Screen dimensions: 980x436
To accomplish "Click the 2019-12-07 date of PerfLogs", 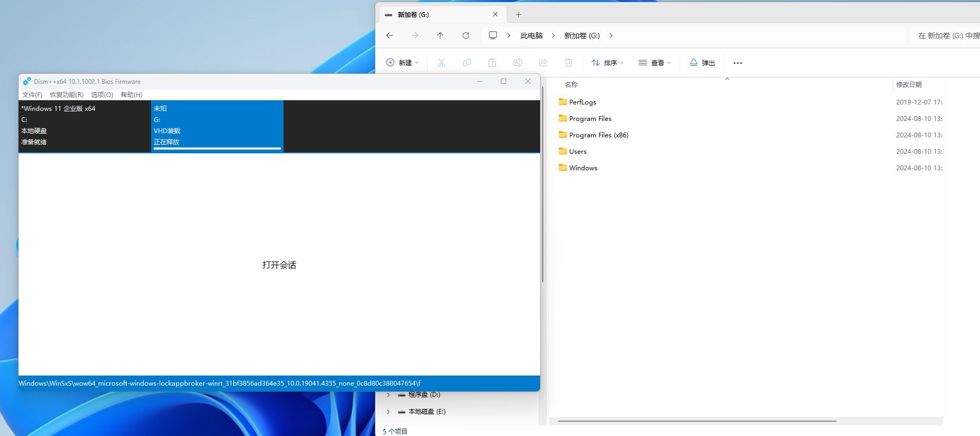I will (919, 102).
